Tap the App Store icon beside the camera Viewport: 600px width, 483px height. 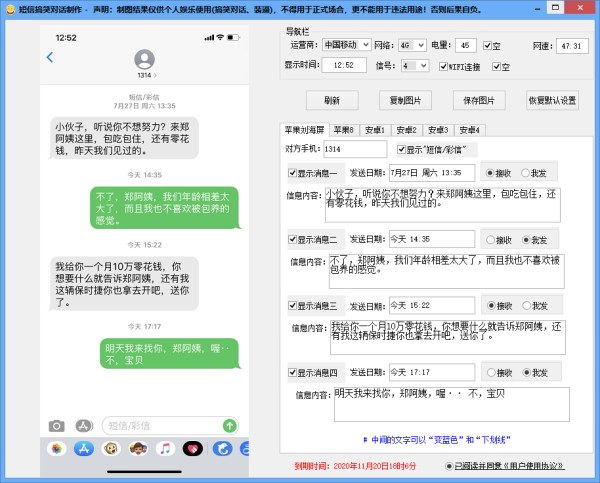pos(84,425)
